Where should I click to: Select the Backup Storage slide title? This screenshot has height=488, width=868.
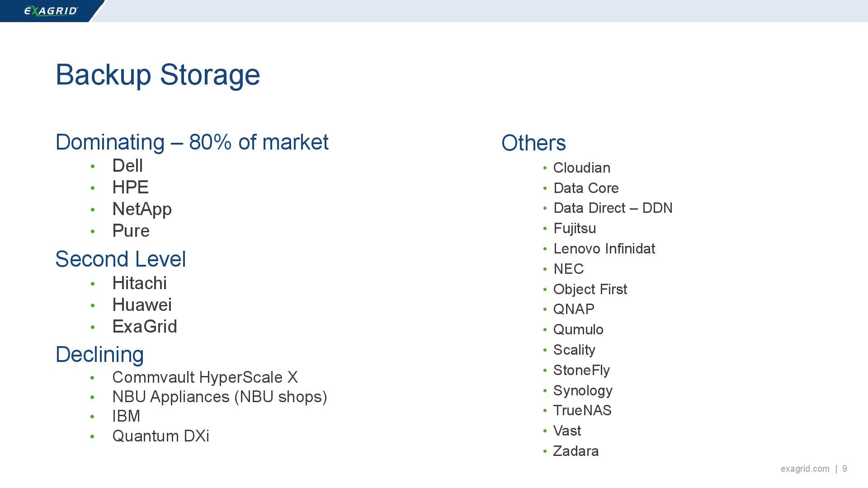click(x=158, y=75)
